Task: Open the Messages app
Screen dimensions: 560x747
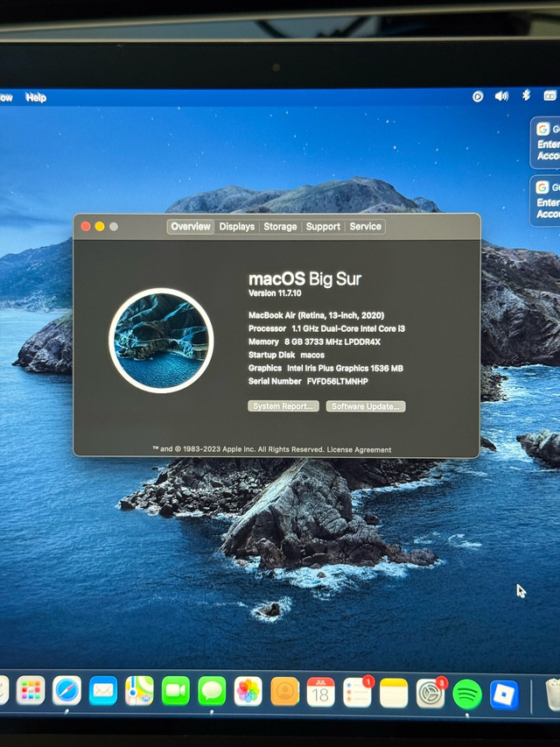Action: tap(212, 691)
